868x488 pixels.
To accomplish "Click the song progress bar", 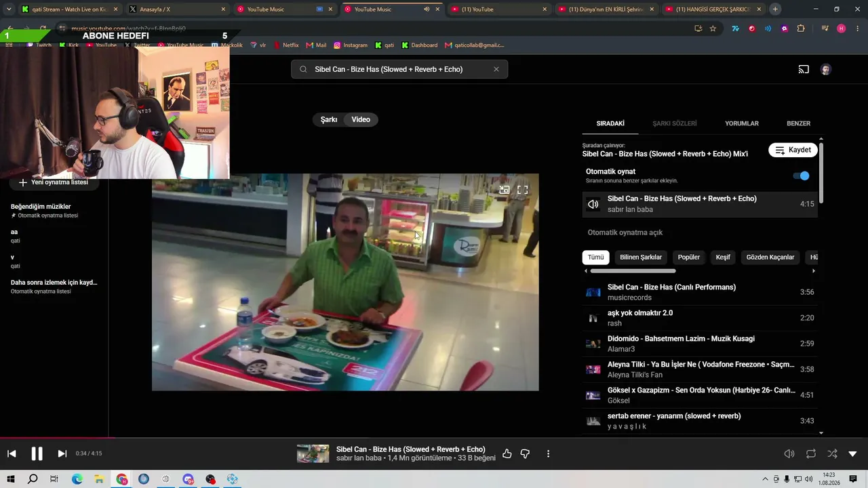I will tap(434, 438).
